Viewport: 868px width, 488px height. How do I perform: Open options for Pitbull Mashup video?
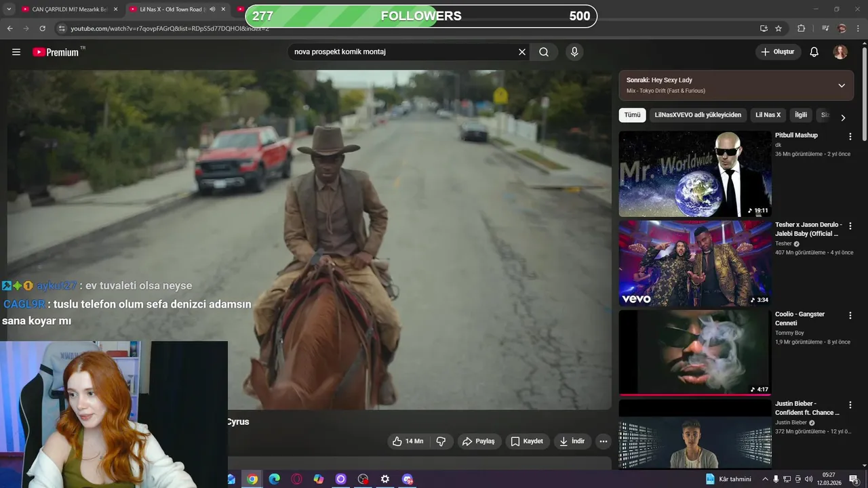850,136
